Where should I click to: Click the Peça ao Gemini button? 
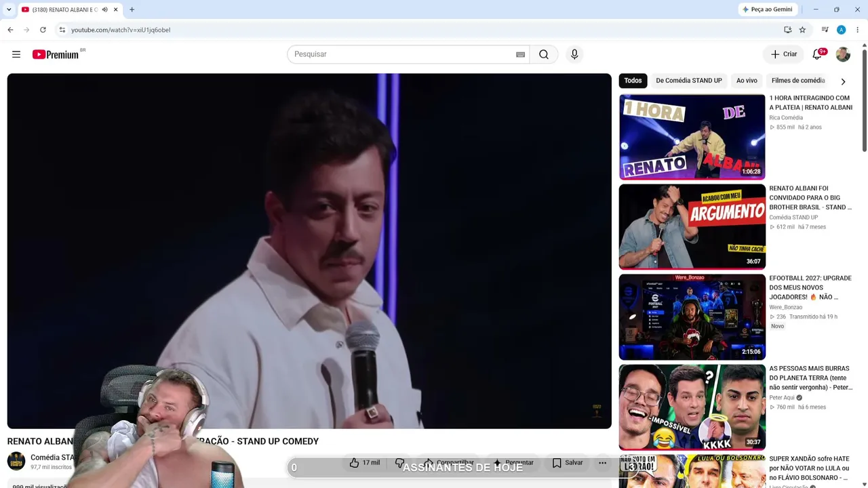768,9
